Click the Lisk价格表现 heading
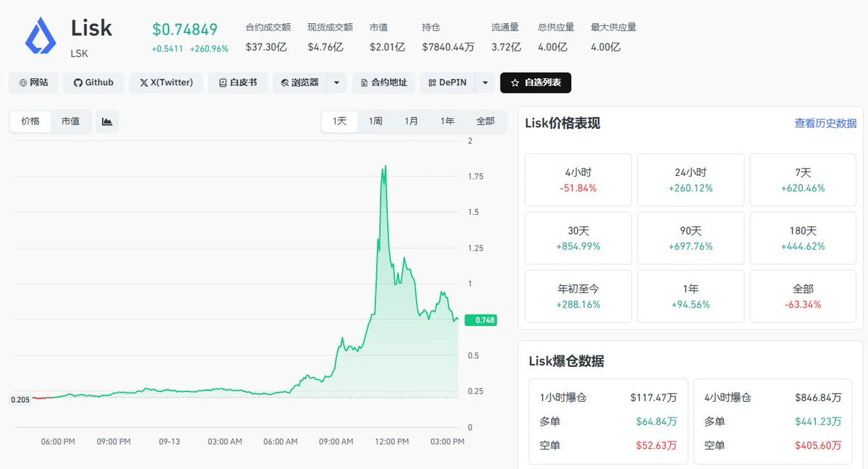The image size is (868, 469). 563,123
